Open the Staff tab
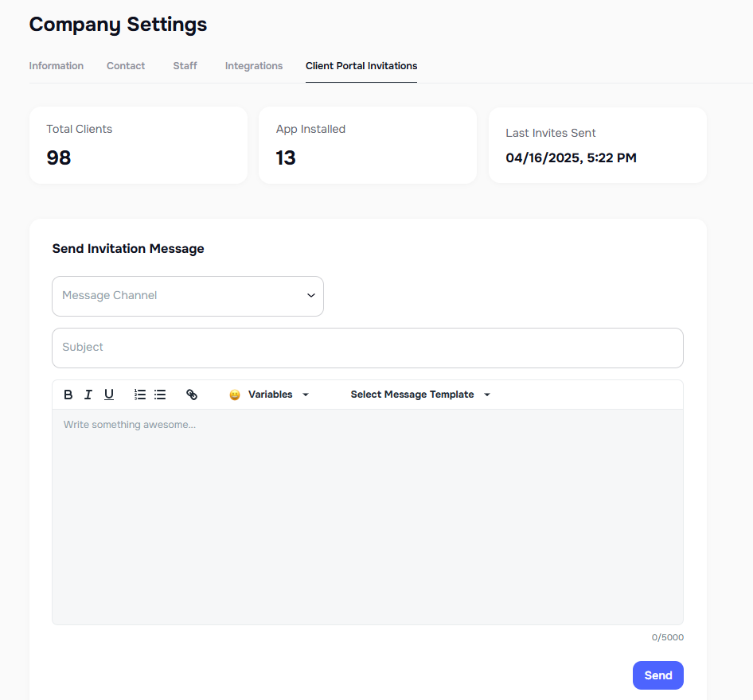753x700 pixels. coord(185,66)
